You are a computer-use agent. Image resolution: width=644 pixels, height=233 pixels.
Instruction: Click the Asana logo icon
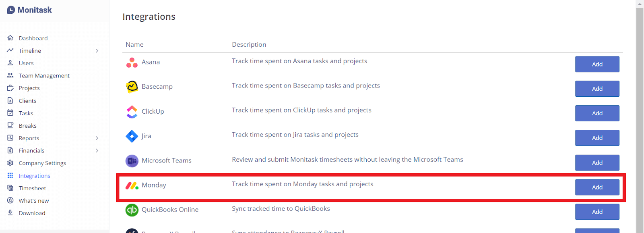(x=132, y=62)
